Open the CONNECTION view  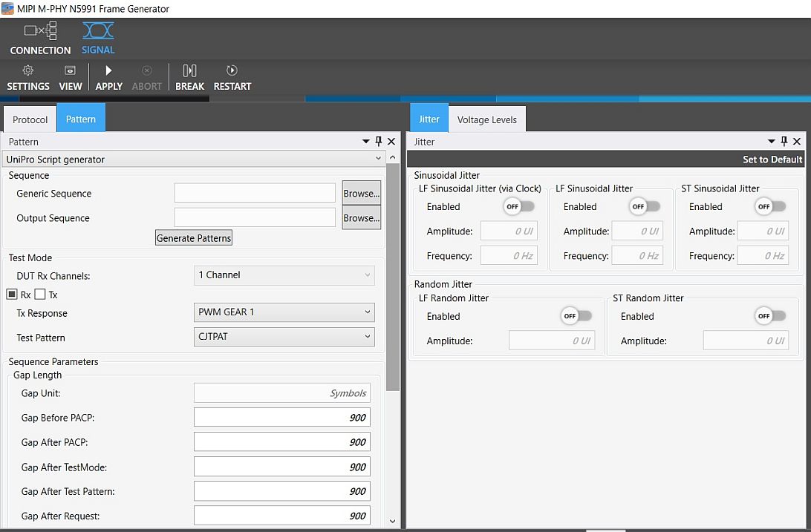(x=40, y=38)
